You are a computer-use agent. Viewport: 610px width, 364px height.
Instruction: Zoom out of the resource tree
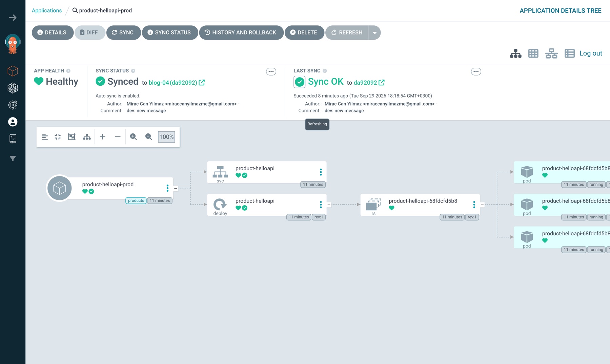(x=148, y=137)
